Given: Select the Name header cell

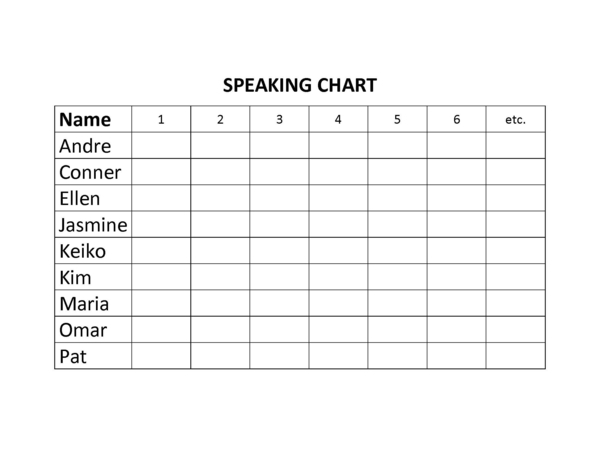Looking at the screenshot, I should click(85, 119).
